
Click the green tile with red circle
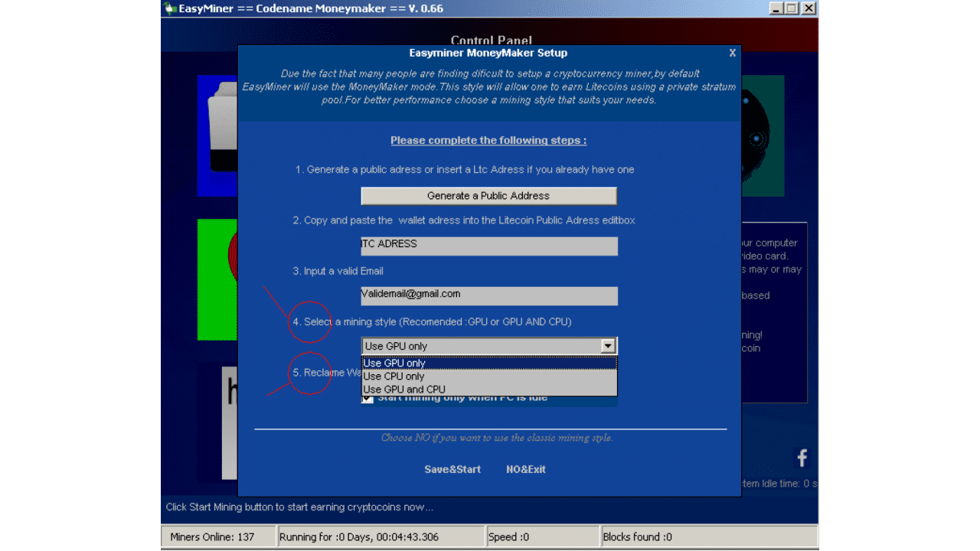point(217,279)
